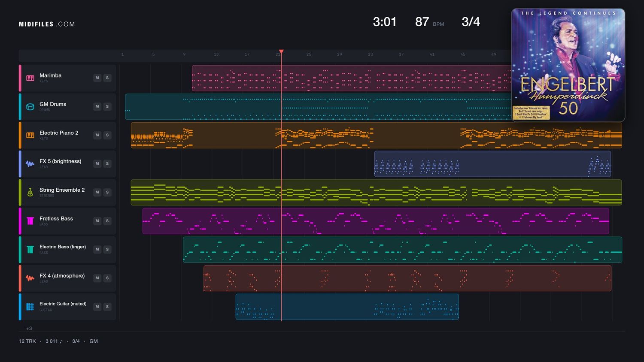Jump to bar 29 on the ruler
This screenshot has width=644, height=362.
point(340,54)
